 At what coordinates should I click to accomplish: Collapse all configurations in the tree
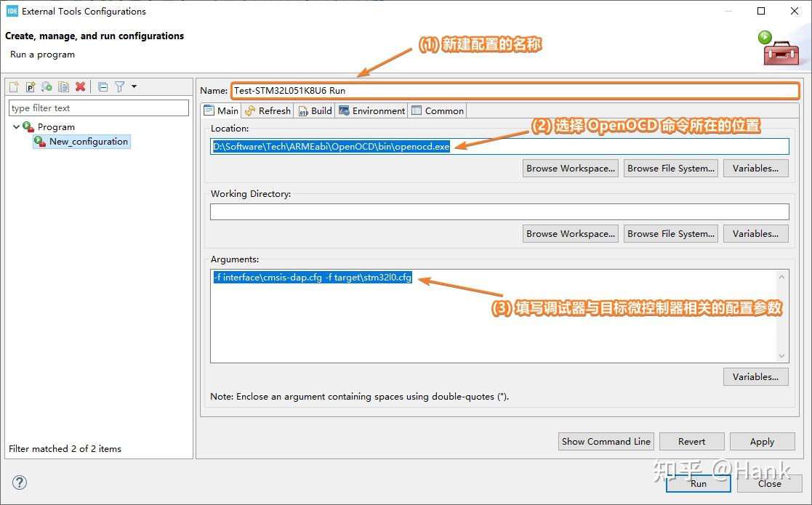click(102, 87)
